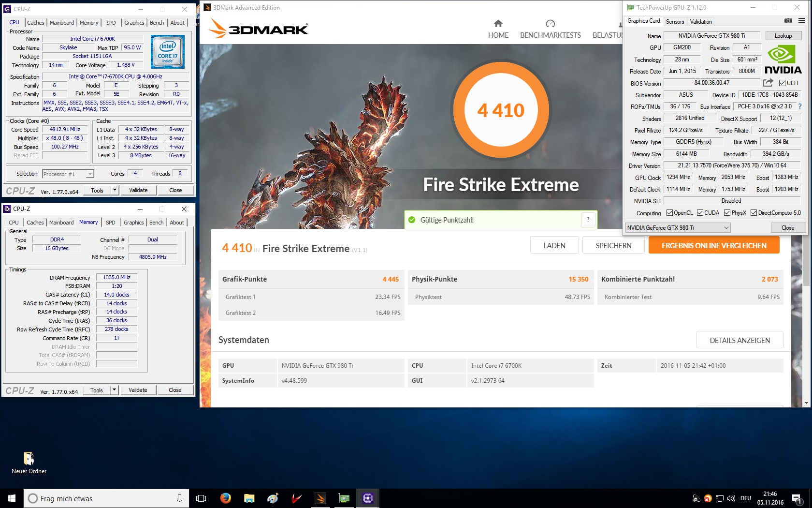Open the Graphics tab in bottom CPU-Z window
Screen dimensions: 812x508
coord(134,223)
